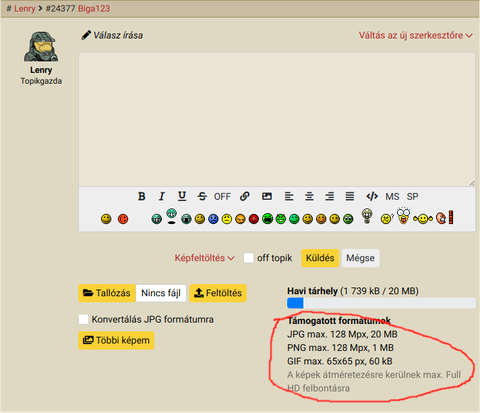Viewport: 480px width, 413px height.
Task: Mark text as OFF in toolbar
Action: 222,197
